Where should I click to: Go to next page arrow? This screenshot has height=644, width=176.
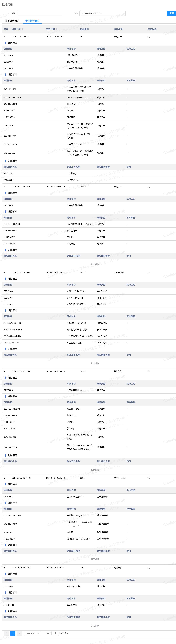[19, 633]
